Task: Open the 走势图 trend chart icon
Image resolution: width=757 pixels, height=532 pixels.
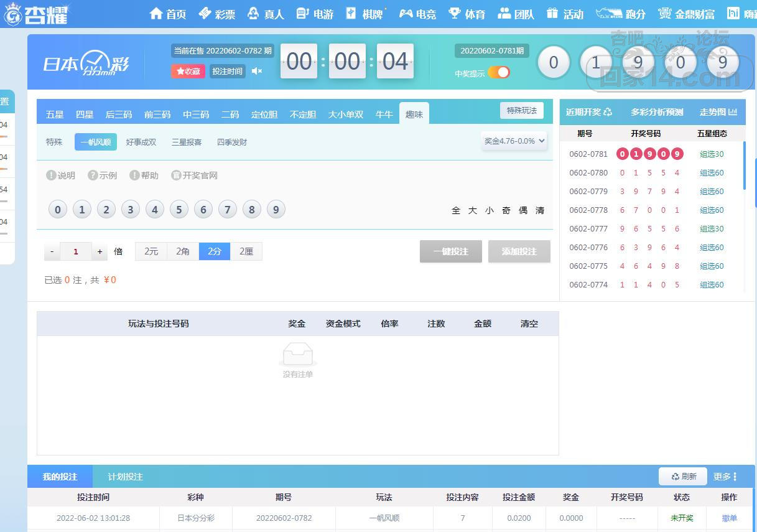Action: [x=732, y=112]
